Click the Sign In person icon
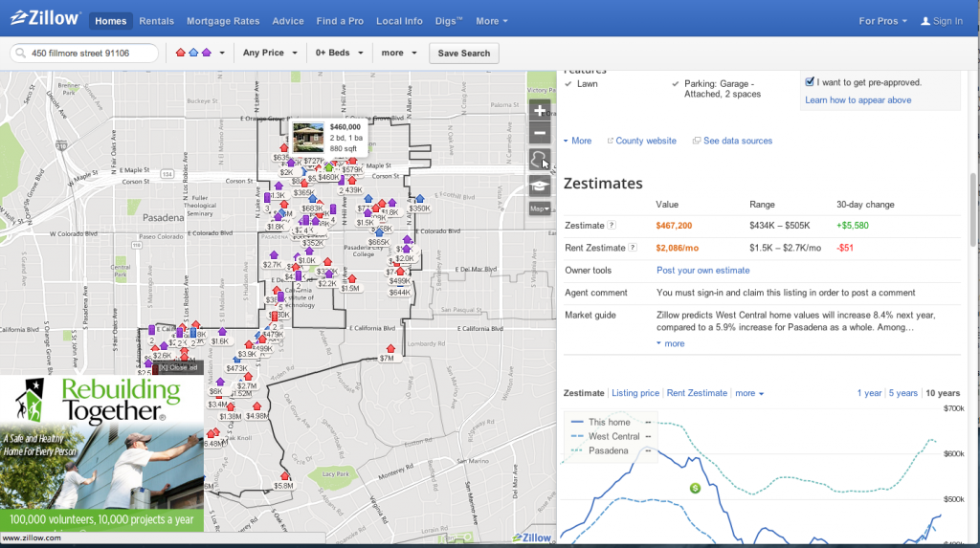The width and height of the screenshot is (980, 548). pos(925,21)
